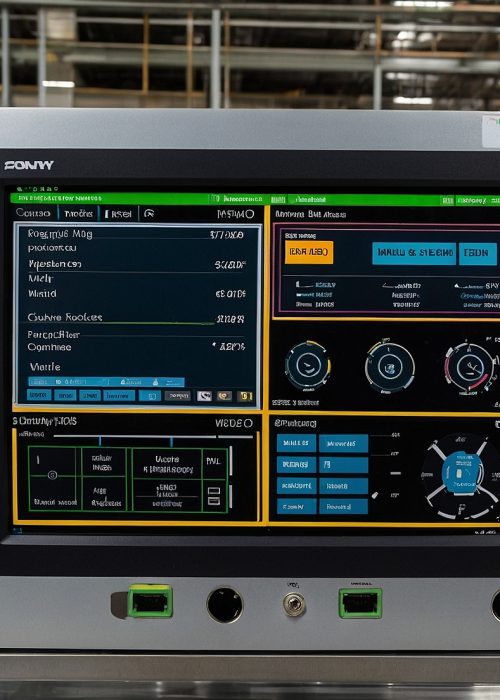Viewport: 500px width, 700px height.
Task: Click the legend entry with a triangle marker at right
Action: 476,286
